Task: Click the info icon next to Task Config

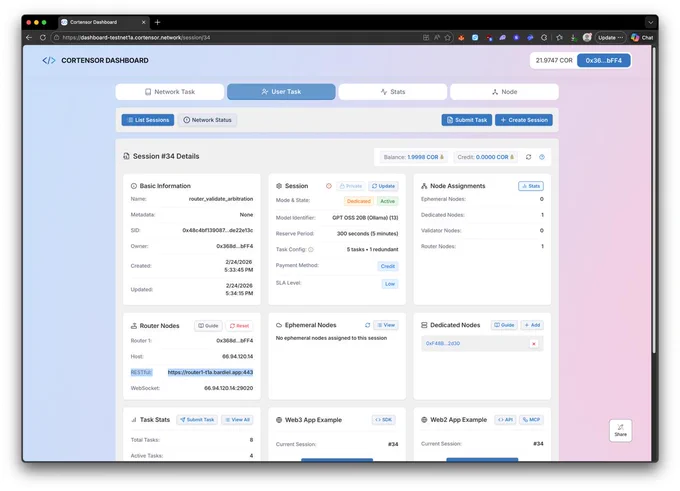Action: (311, 249)
